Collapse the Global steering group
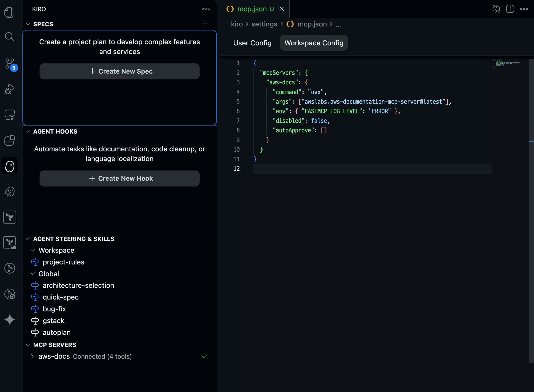Image resolution: width=534 pixels, height=392 pixels. pyautogui.click(x=33, y=274)
